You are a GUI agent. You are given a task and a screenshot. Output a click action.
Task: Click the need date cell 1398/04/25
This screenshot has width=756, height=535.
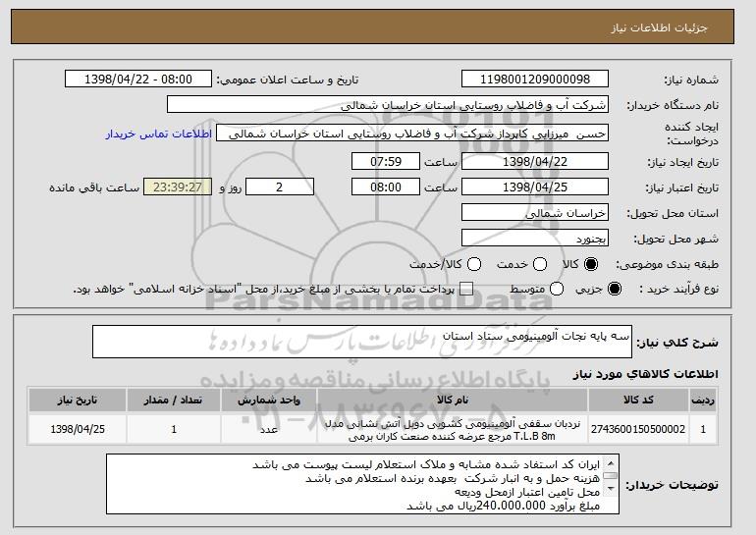coord(78,429)
